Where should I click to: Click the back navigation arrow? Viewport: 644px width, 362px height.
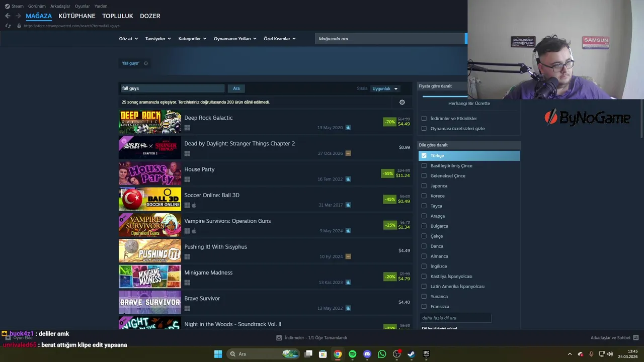tap(8, 16)
